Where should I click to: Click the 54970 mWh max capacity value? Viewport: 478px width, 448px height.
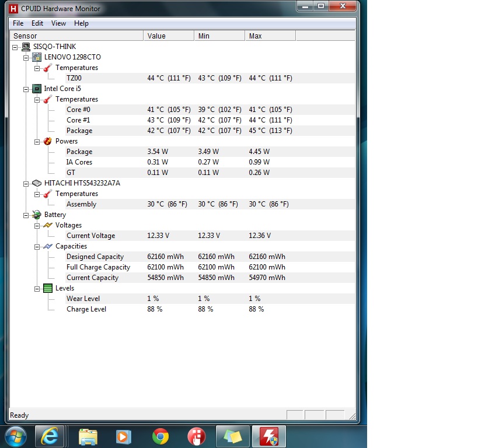[x=267, y=278]
